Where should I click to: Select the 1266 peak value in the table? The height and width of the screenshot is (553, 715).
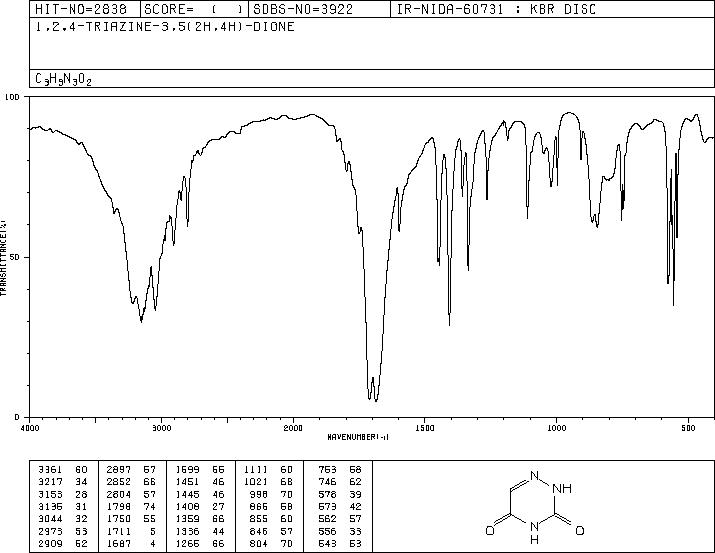point(187,543)
